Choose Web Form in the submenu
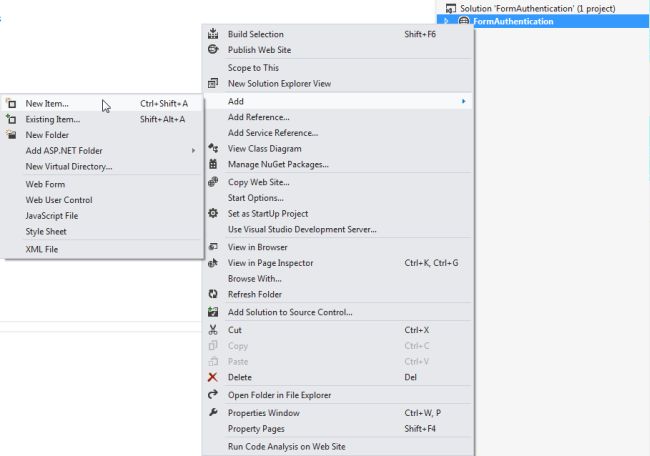This screenshot has width=650, height=456. pyautogui.click(x=45, y=184)
